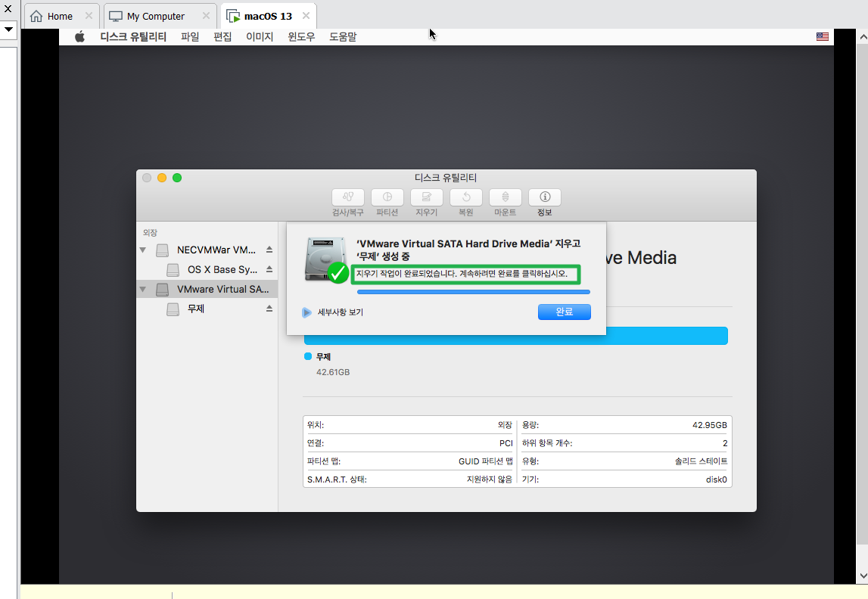Eject the 무제 volume
This screenshot has height=599, width=868.
point(269,309)
